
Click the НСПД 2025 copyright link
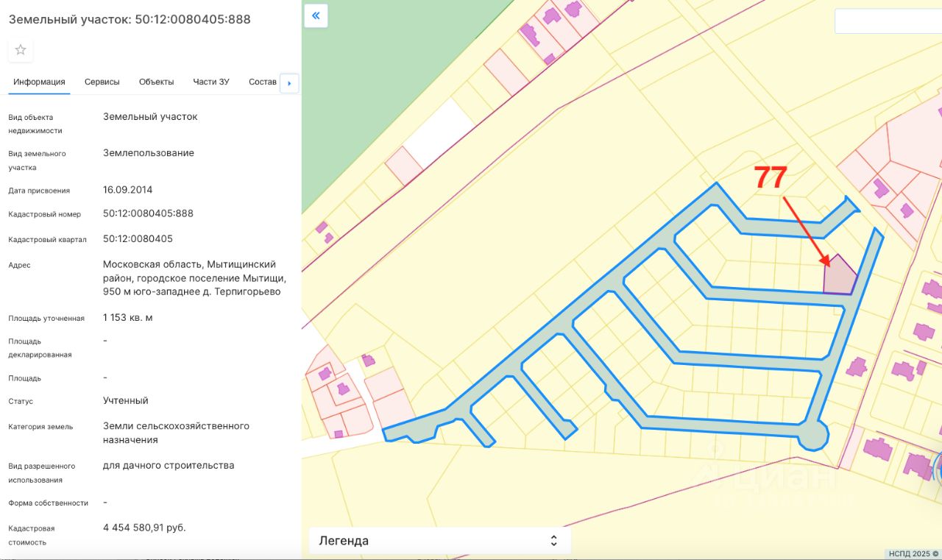(913, 554)
